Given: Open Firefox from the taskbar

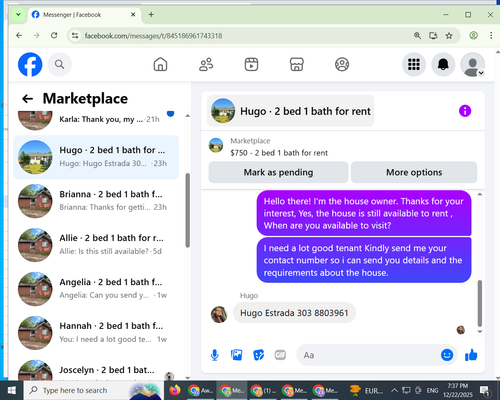Looking at the screenshot, I should [x=175, y=390].
